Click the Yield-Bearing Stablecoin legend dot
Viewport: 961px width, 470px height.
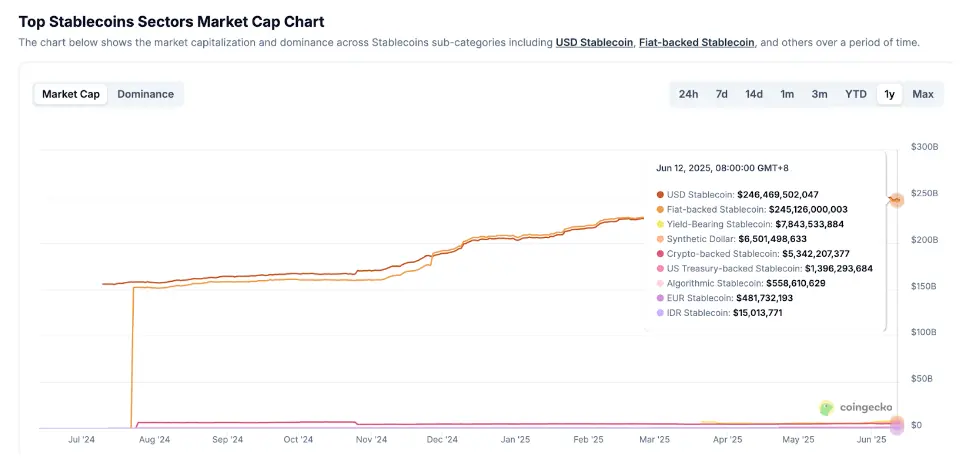pos(660,224)
